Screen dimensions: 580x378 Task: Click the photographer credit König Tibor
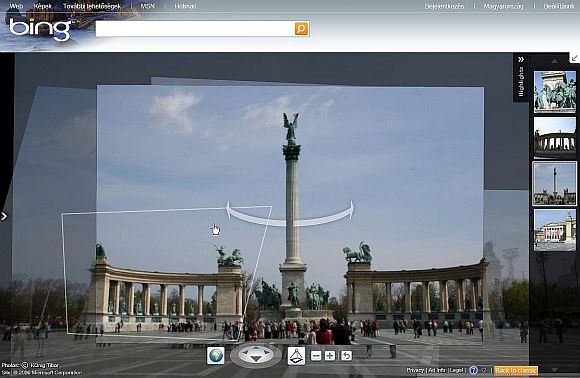(45, 365)
